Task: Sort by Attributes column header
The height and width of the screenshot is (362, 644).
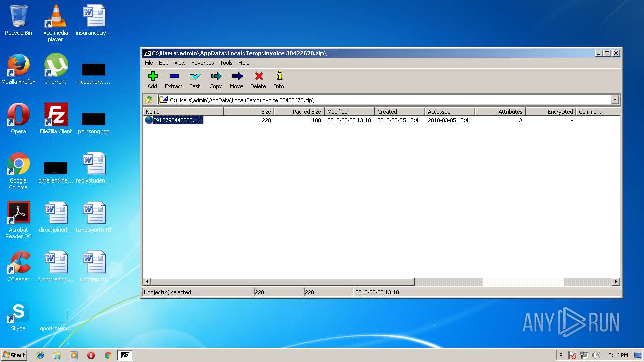Action: pos(500,112)
